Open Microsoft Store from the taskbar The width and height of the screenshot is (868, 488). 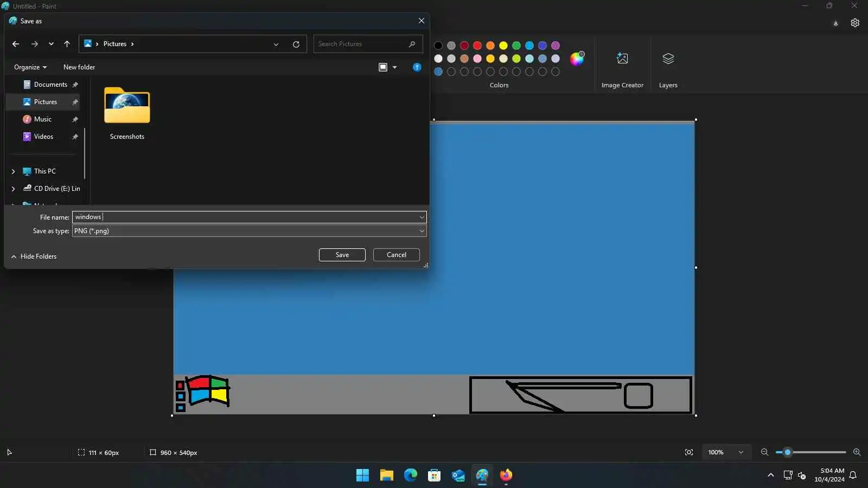pos(434,476)
